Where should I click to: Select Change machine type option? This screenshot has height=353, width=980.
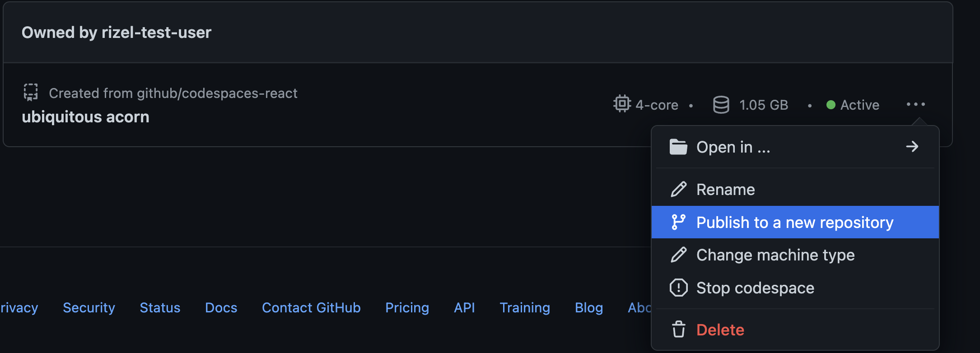point(775,255)
